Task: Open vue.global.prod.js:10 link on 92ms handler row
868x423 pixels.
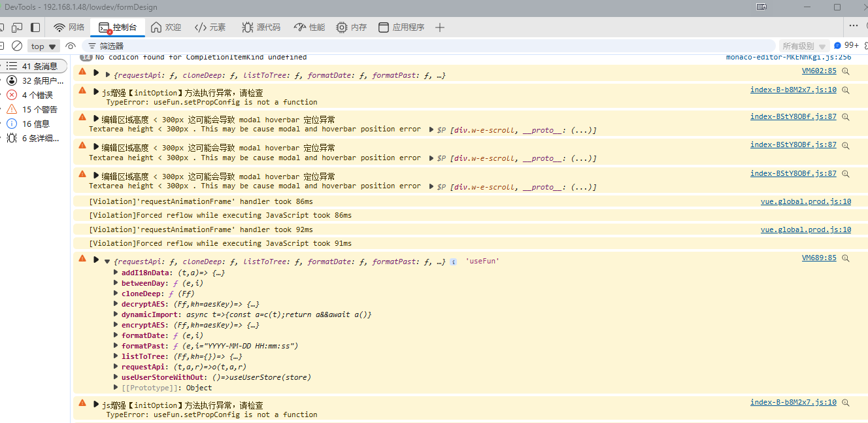Action: pos(806,229)
